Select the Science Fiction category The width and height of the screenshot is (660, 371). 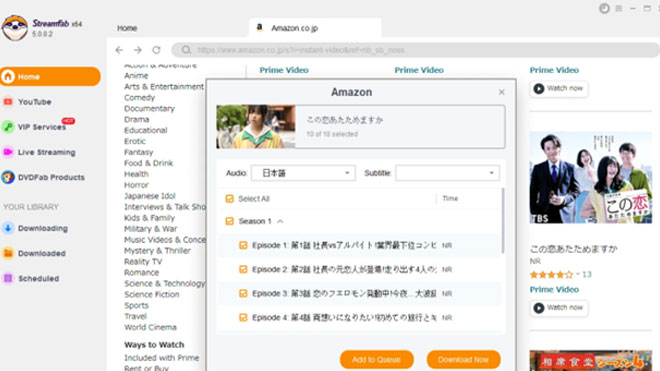[152, 295]
